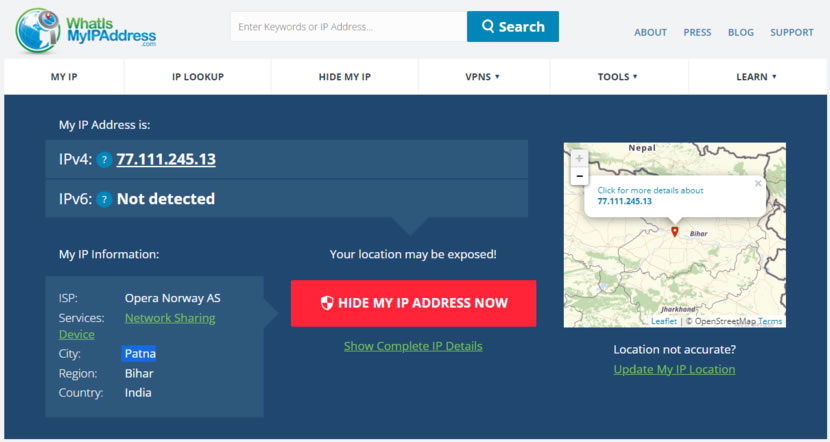Click 'Your location may be exposed!' text

[413, 255]
